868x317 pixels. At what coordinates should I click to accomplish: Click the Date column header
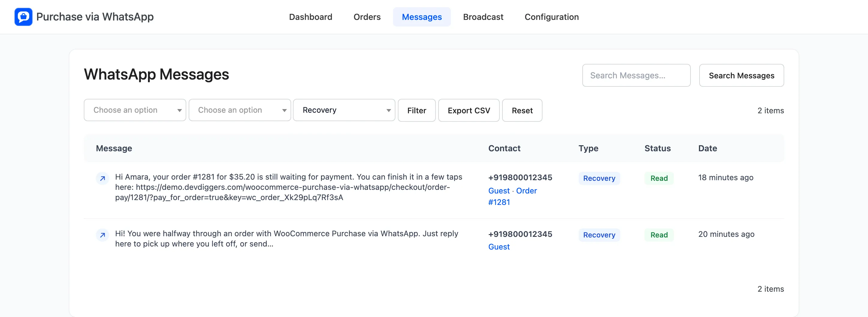707,149
